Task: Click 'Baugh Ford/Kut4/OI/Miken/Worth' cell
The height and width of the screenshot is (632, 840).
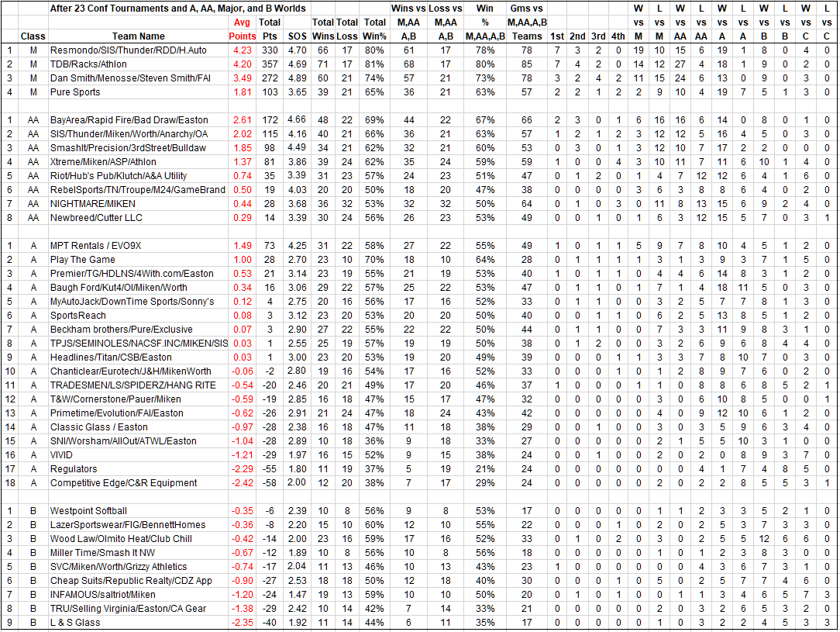Action: [x=138, y=288]
